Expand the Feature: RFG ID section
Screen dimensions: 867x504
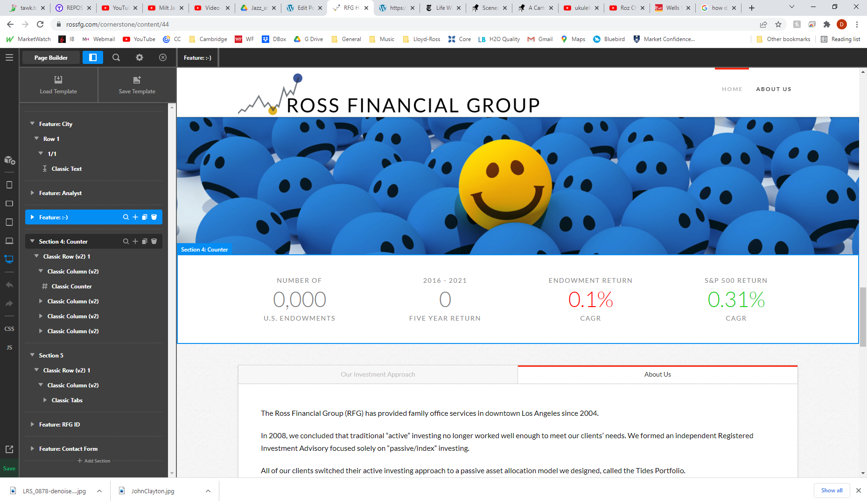click(32, 424)
